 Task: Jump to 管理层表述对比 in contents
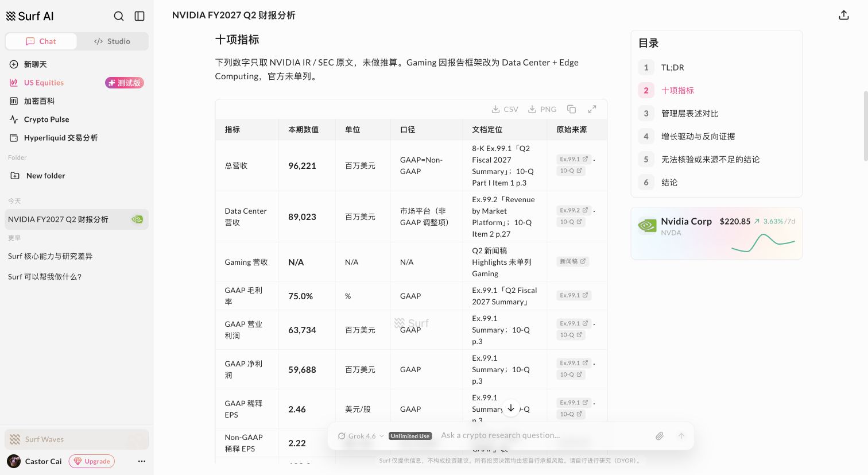[716, 113]
